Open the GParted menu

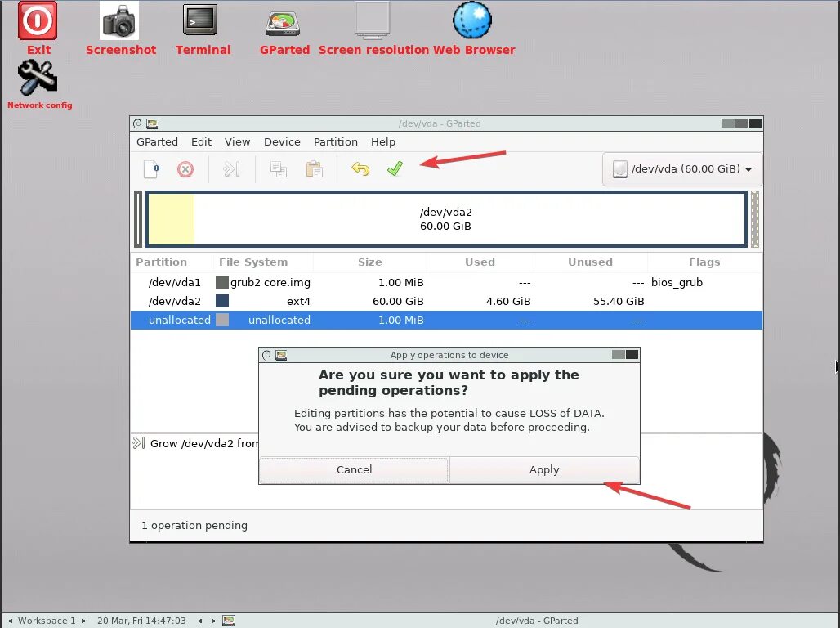[157, 141]
